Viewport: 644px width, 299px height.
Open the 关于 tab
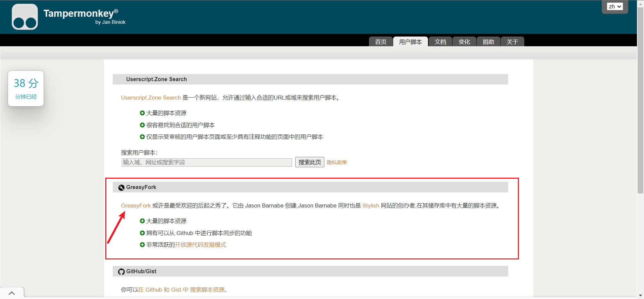(x=512, y=42)
